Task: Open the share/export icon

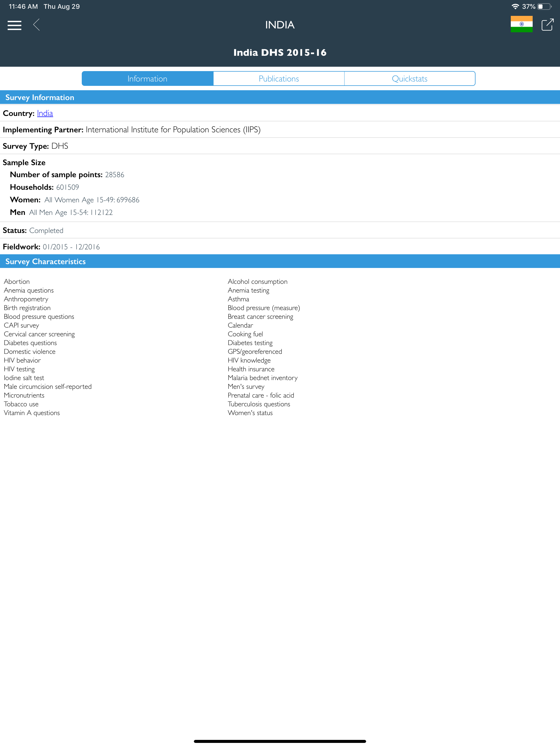Action: coord(547,25)
